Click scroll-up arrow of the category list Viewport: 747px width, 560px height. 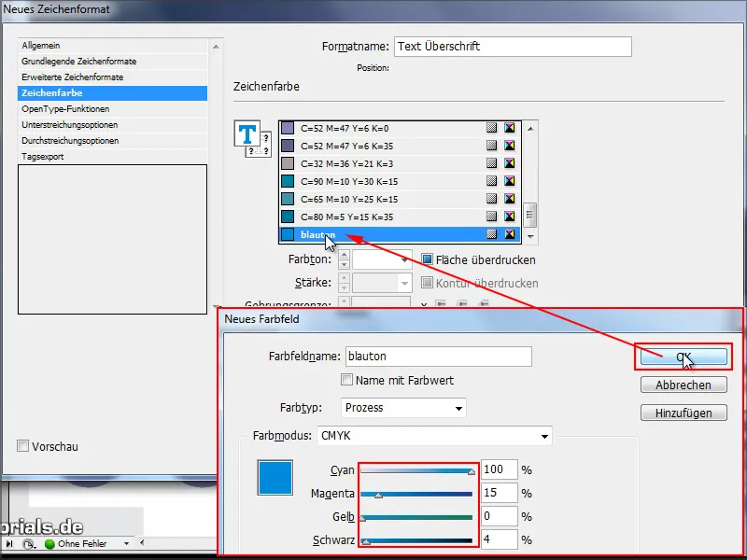click(x=216, y=47)
